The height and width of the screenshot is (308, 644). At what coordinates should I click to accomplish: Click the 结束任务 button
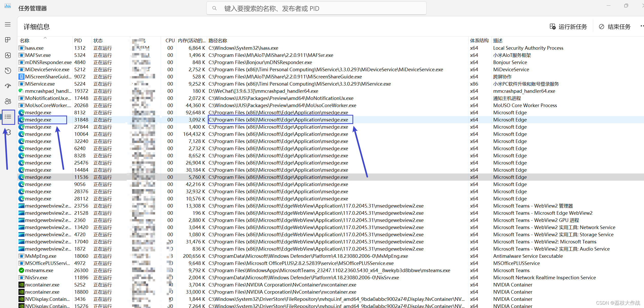pos(615,27)
